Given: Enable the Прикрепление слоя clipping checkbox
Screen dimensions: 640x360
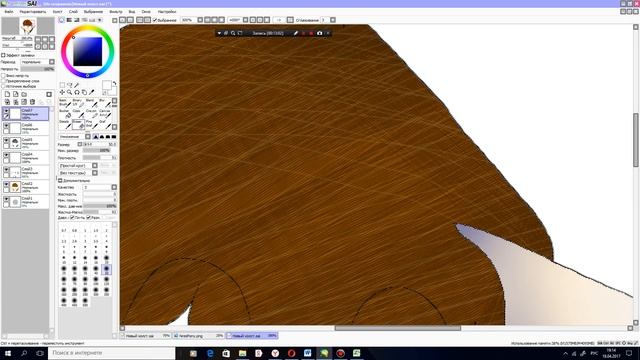Looking at the screenshot, I should point(3,81).
